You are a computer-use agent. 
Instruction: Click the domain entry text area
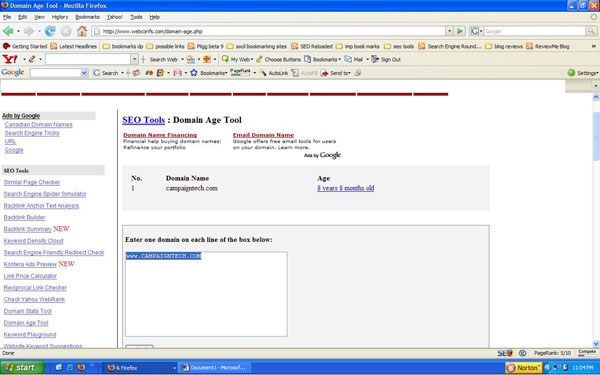point(206,294)
